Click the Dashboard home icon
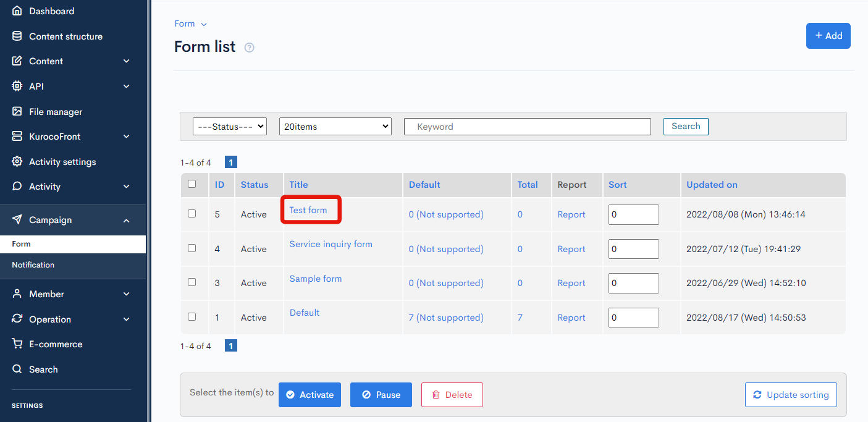Image resolution: width=868 pixels, height=422 pixels. [x=17, y=11]
